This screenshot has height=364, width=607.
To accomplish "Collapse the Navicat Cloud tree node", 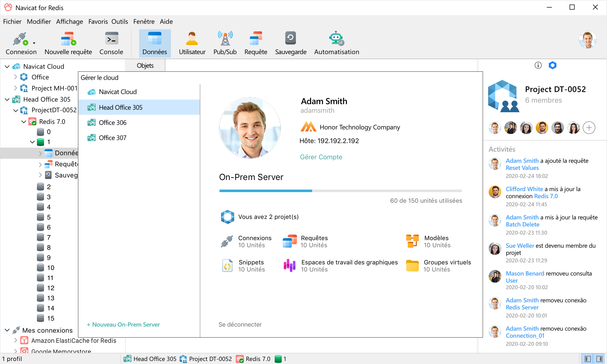I will [7, 66].
